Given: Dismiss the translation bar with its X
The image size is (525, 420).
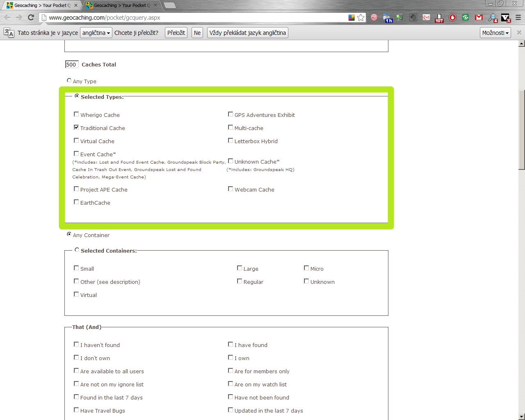Looking at the screenshot, I should tap(519, 32).
